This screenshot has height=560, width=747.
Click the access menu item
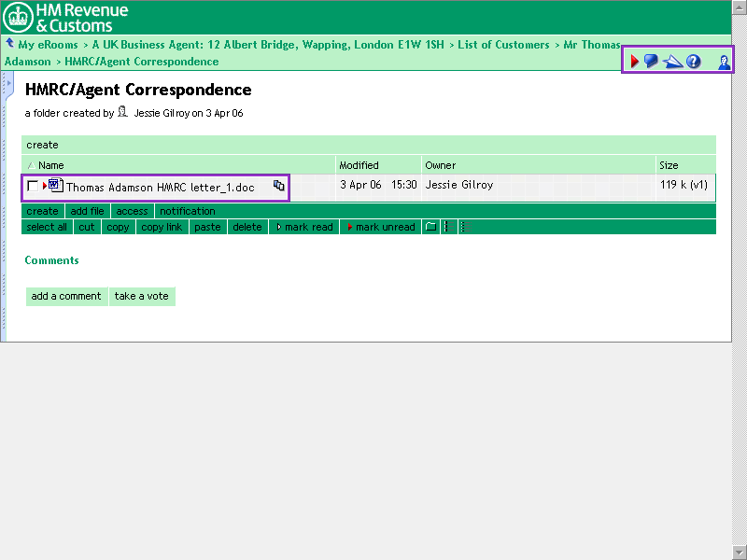[x=132, y=211]
